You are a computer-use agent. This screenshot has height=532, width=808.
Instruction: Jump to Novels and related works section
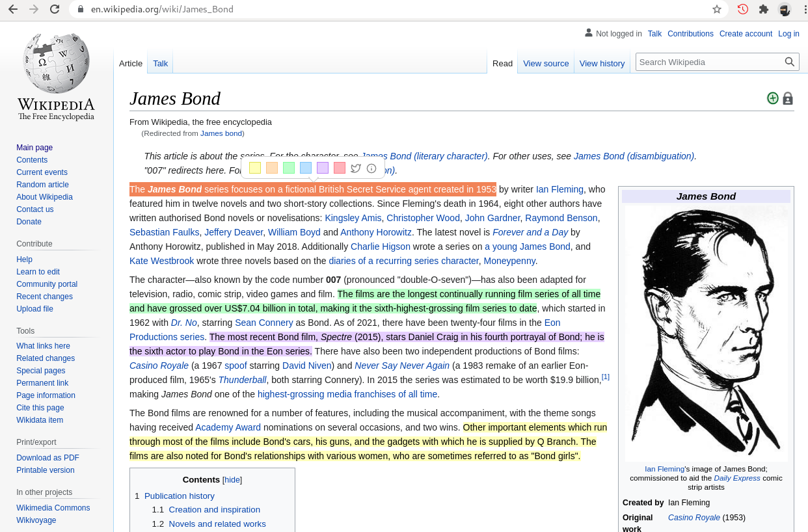(x=217, y=524)
